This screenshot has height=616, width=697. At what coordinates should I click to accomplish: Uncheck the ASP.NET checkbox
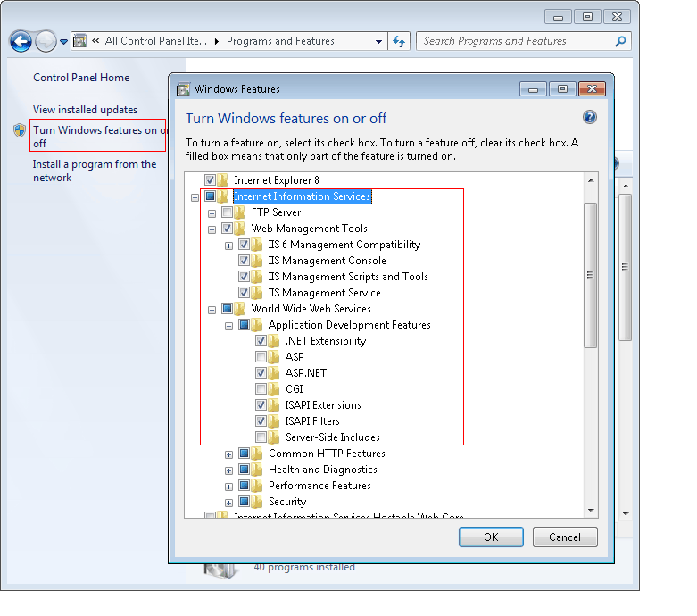261,372
